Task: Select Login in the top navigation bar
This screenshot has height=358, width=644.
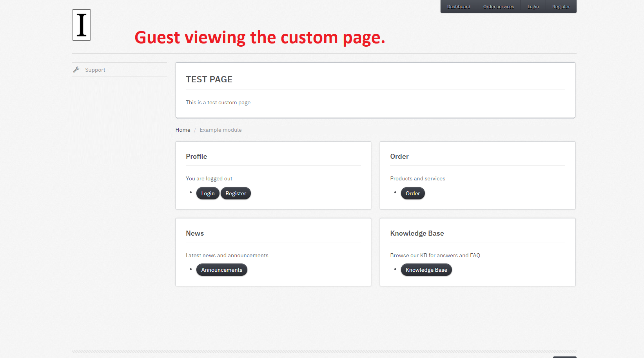Action: click(533, 6)
